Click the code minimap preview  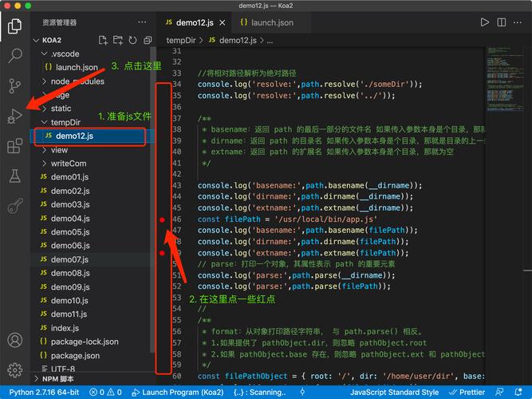(505, 79)
